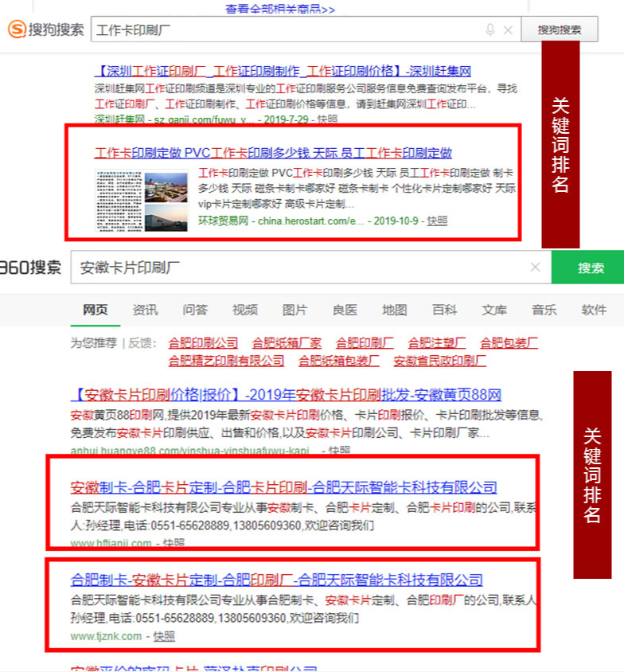Open the 安徽省民政印刷厂 suggestion
Image resolution: width=624 pixels, height=672 pixels.
click(439, 361)
